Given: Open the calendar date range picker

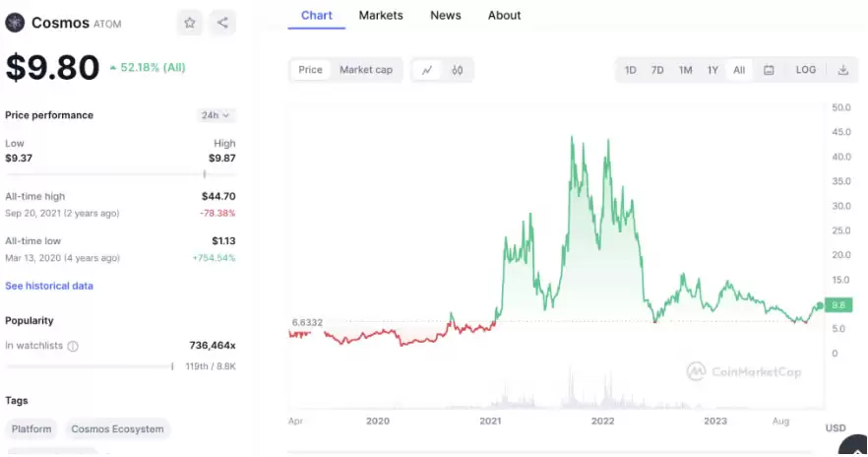Looking at the screenshot, I should (x=769, y=70).
